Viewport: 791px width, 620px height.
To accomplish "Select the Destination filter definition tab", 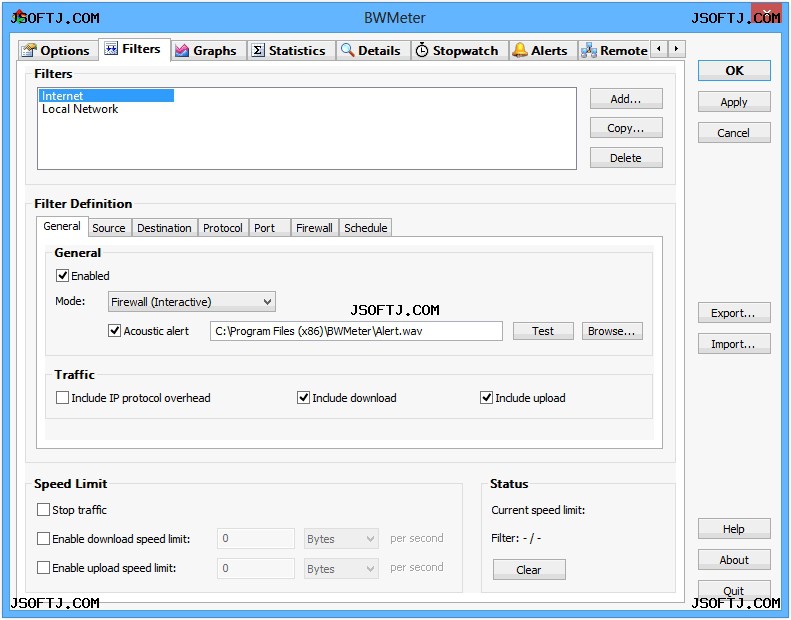I will tap(164, 228).
